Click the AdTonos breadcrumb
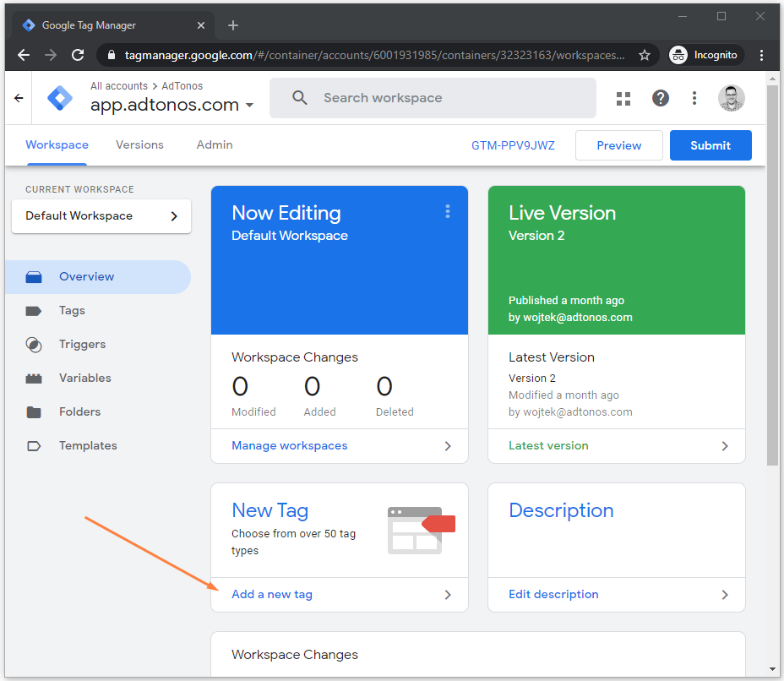Viewport: 784px width, 681px height. click(x=182, y=86)
